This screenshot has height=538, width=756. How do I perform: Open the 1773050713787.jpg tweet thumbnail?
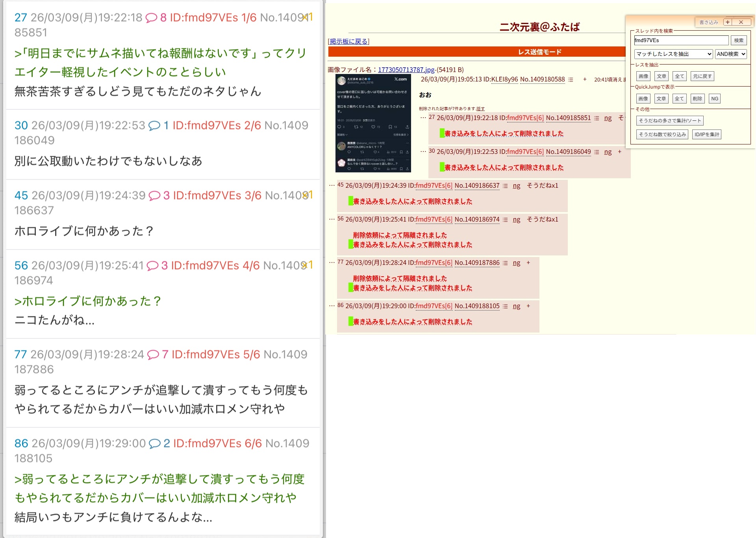pos(373,123)
